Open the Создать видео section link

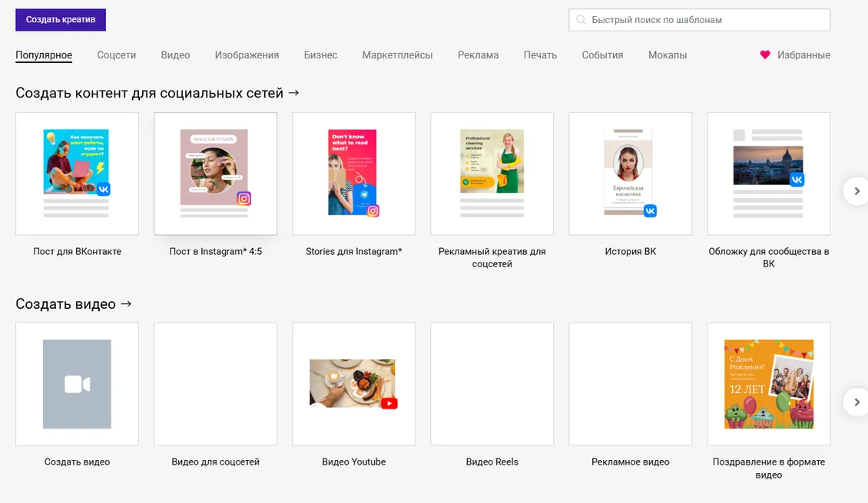coord(73,304)
